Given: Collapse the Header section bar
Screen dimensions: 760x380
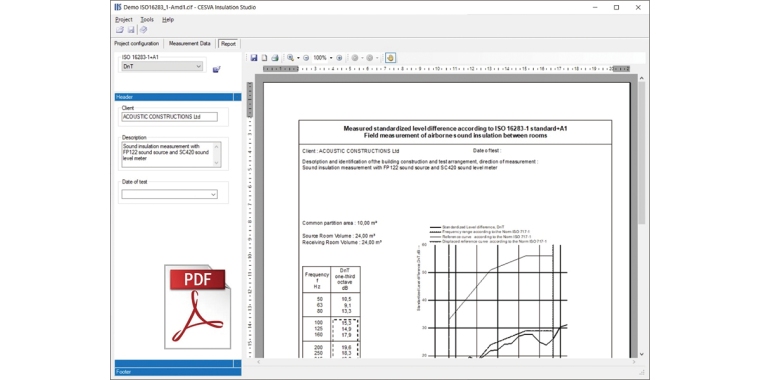Looking at the screenshot, I should [178, 97].
